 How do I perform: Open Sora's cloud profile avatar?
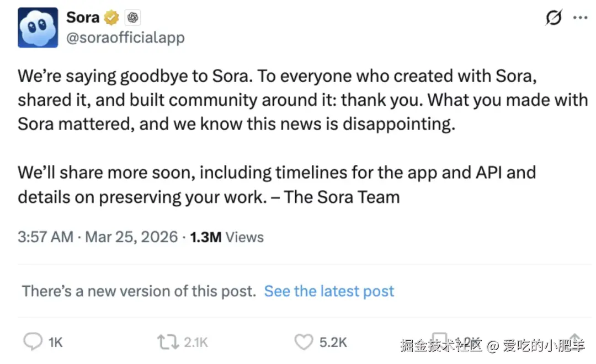[x=38, y=26]
